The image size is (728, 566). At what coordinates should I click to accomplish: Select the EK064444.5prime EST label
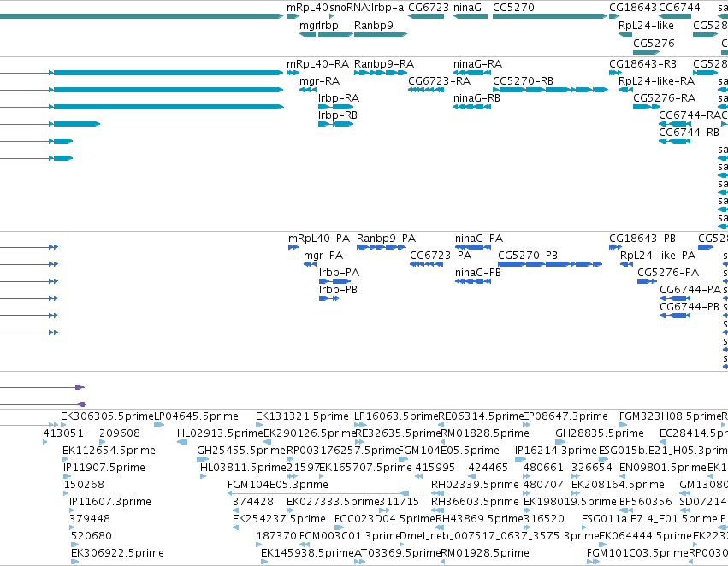pos(645,535)
